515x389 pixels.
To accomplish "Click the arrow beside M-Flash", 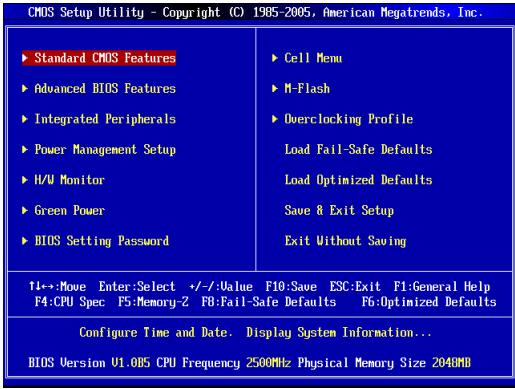I will pos(275,89).
